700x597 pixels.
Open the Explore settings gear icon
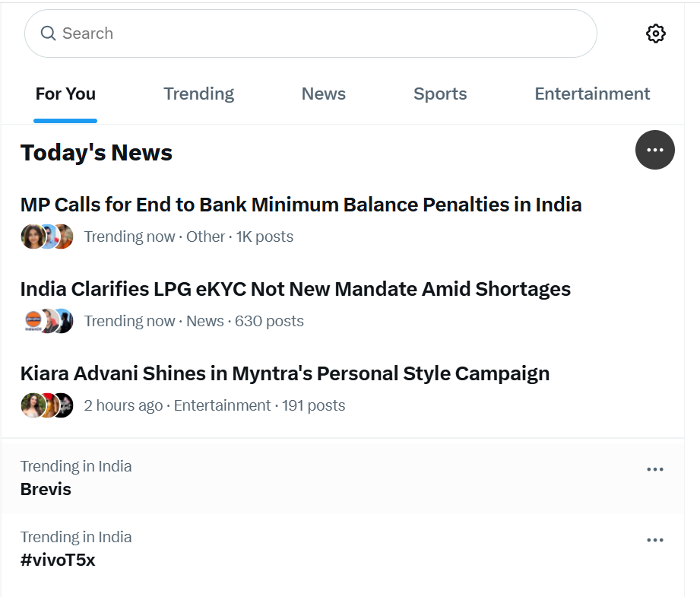pos(655,33)
